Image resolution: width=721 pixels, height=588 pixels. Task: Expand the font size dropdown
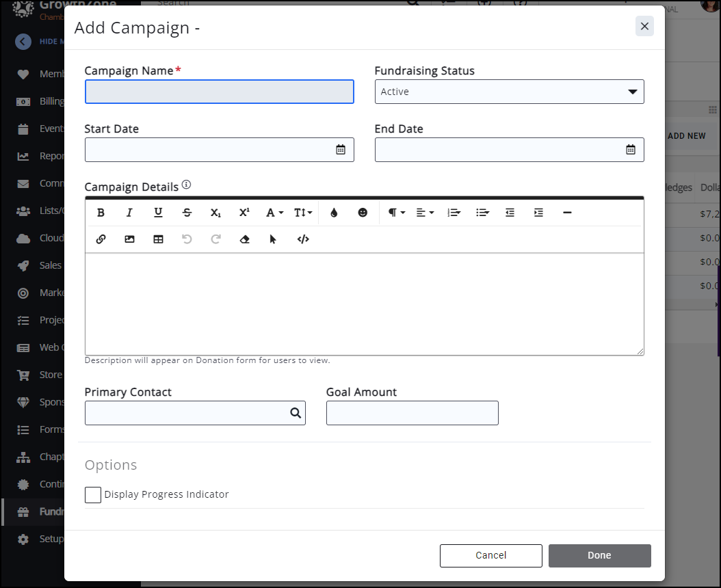pos(303,213)
